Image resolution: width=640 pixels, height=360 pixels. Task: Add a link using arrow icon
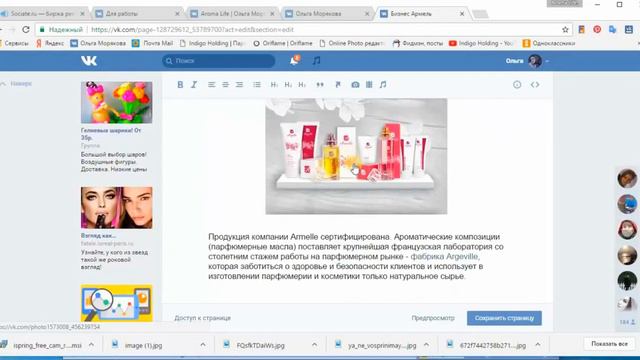tap(338, 84)
